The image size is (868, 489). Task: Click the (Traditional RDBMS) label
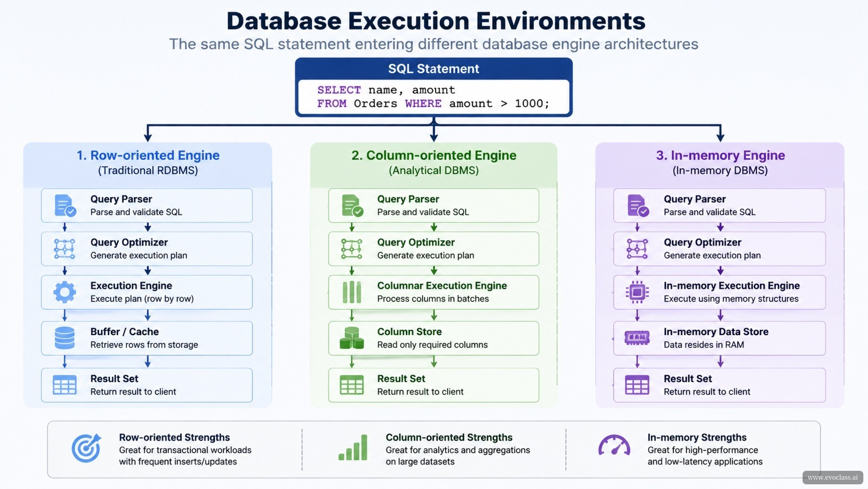[148, 170]
